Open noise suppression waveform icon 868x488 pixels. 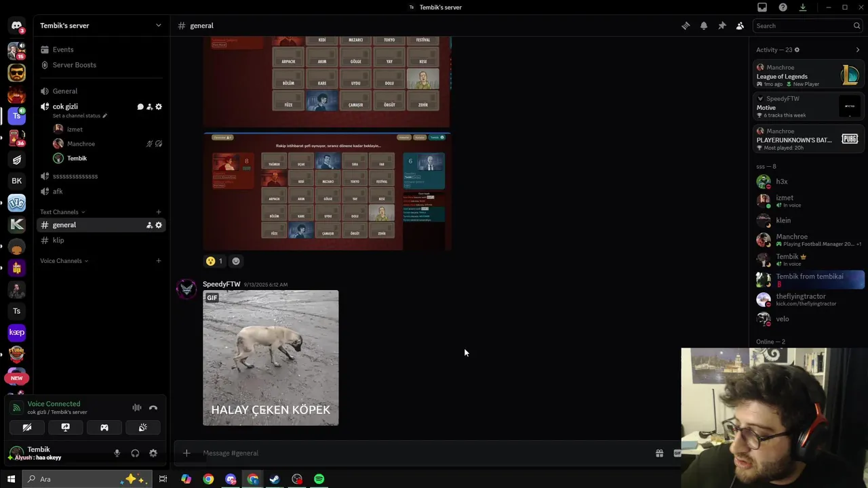point(137,408)
